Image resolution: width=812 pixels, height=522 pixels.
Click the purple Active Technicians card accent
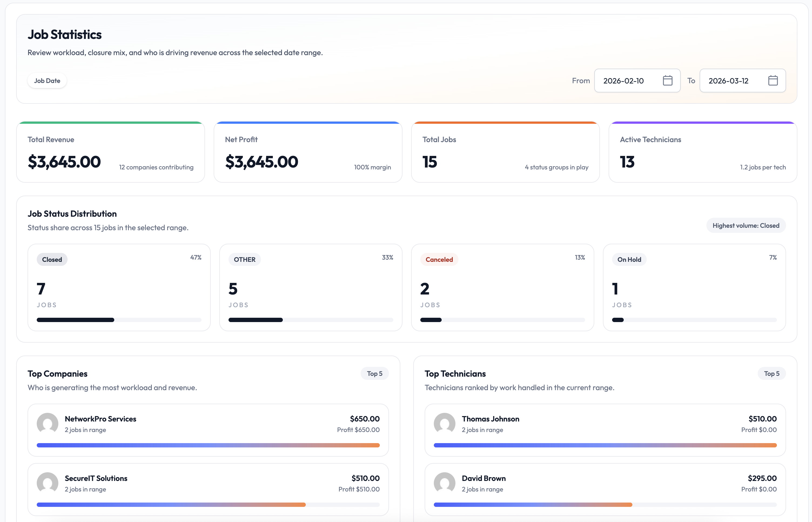(702, 123)
